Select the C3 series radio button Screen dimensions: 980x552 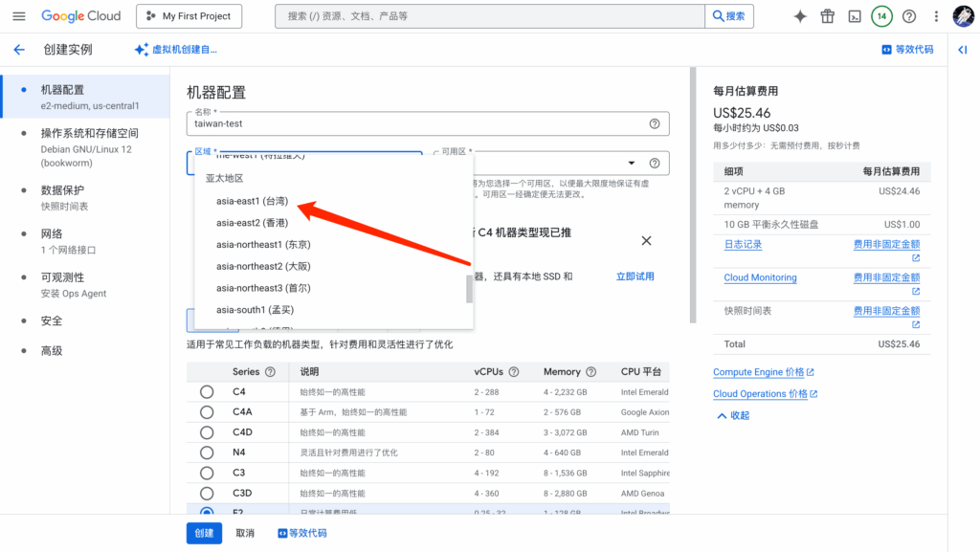tap(207, 474)
